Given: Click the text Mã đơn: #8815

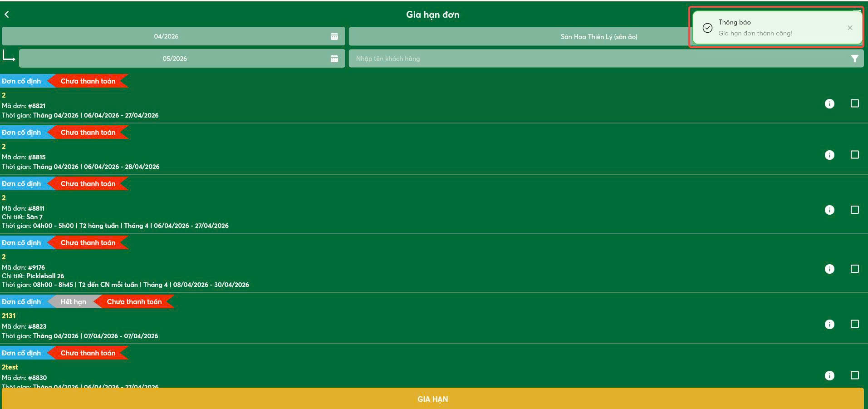Looking at the screenshot, I should [24, 157].
